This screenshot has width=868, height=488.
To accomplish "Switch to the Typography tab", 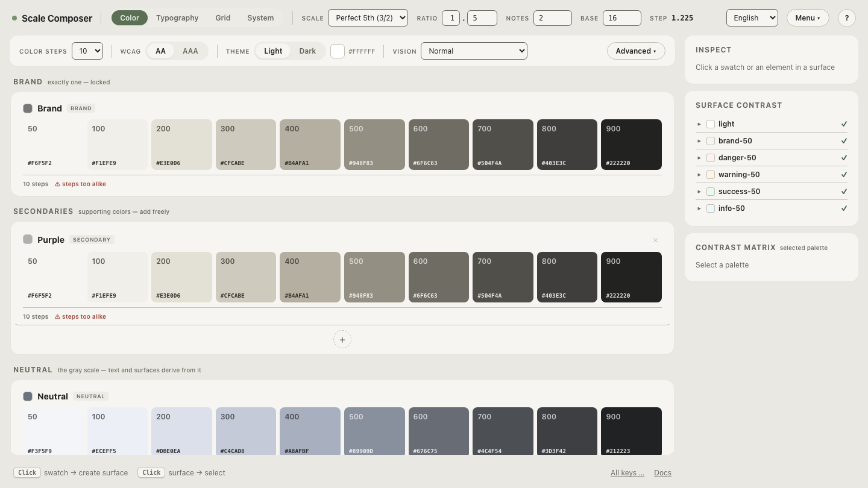I will pyautogui.click(x=177, y=18).
